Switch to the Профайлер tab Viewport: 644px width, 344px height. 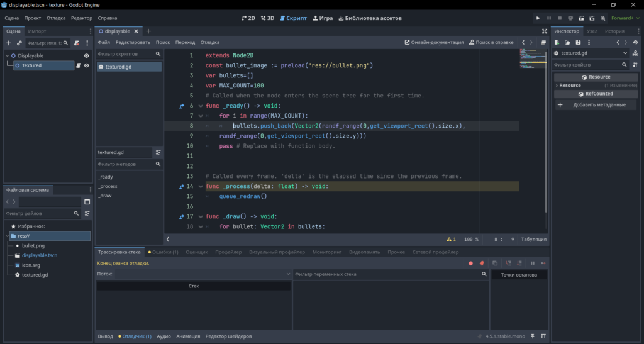coord(228,252)
